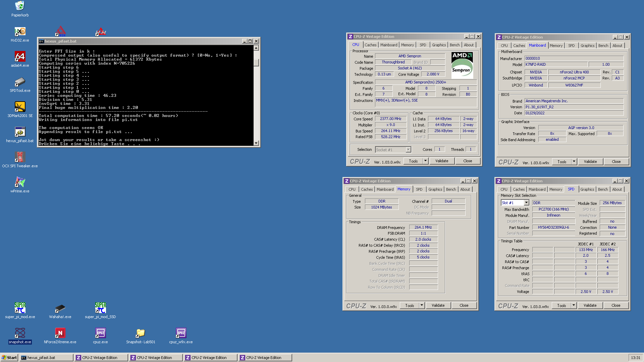Click Tools button in the Mainboard window

[x=562, y=162]
